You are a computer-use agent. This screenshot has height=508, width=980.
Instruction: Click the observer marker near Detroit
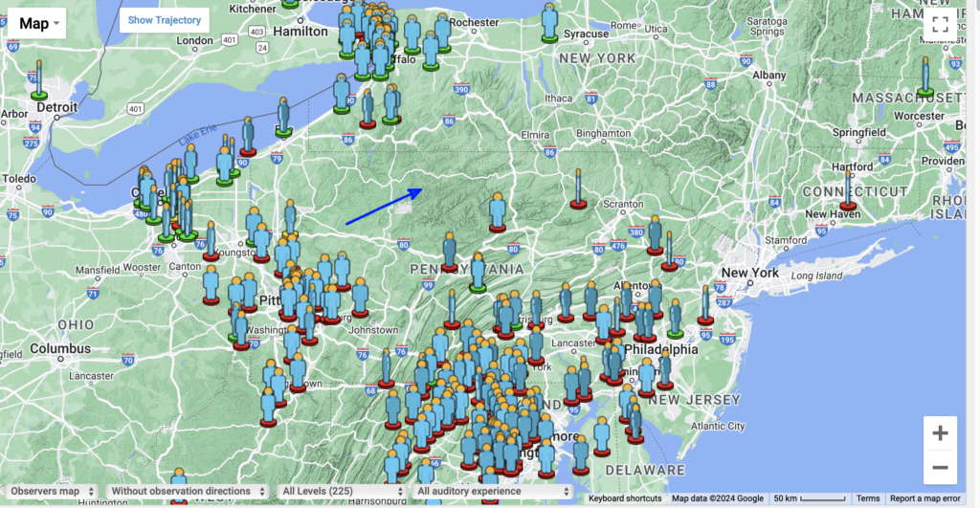[39, 80]
